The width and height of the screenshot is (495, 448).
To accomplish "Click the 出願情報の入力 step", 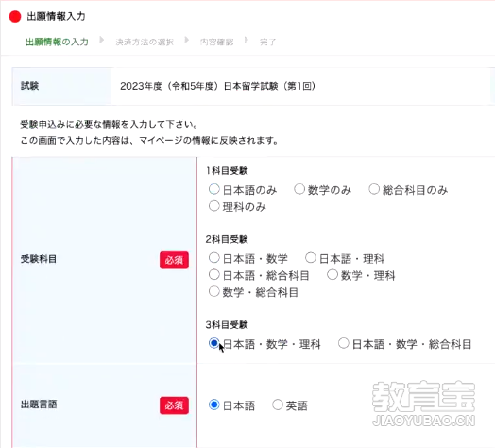I will click(57, 42).
